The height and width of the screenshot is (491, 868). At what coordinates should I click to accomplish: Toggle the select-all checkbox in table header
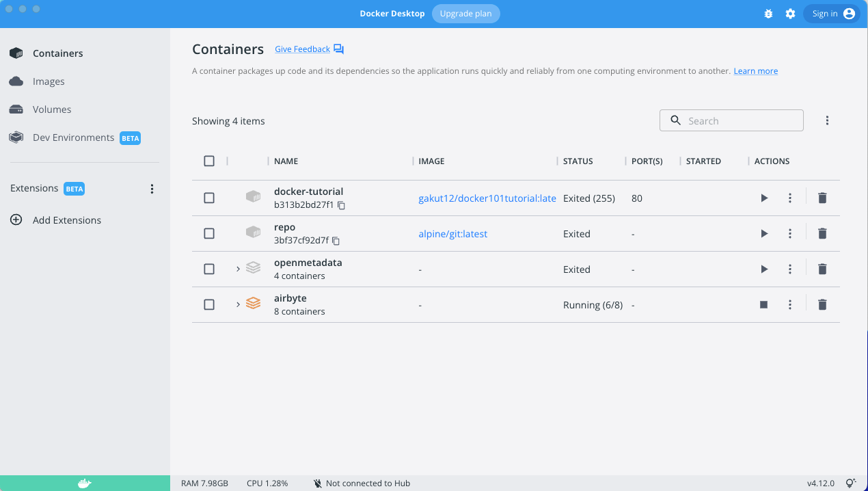pos(209,161)
